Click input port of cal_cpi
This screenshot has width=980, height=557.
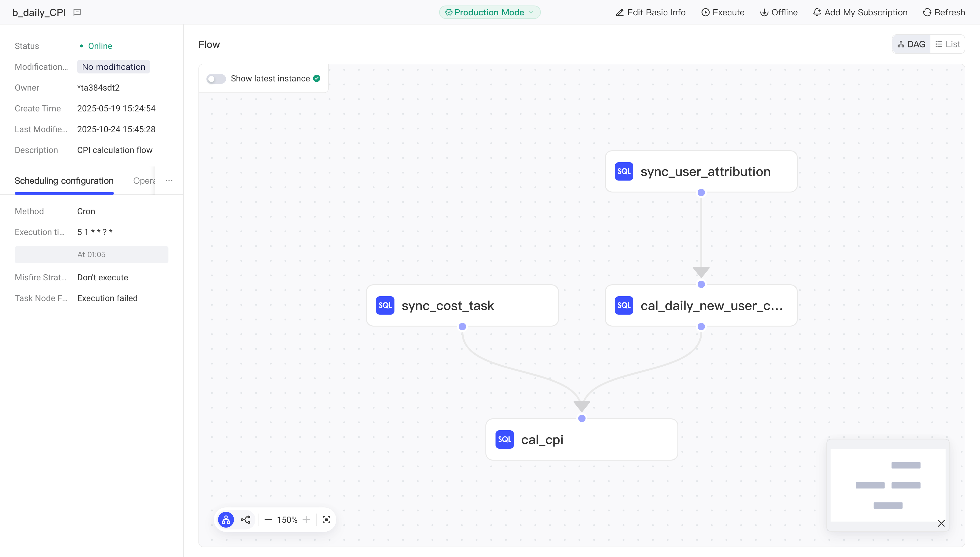point(582,418)
